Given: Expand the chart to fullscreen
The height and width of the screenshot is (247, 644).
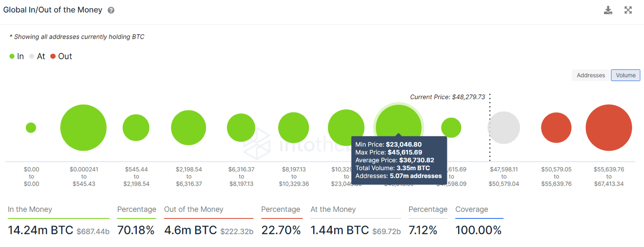Looking at the screenshot, I should 628,11.
